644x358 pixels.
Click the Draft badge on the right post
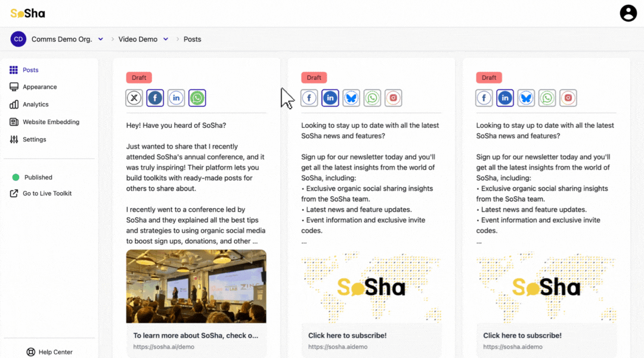[489, 78]
